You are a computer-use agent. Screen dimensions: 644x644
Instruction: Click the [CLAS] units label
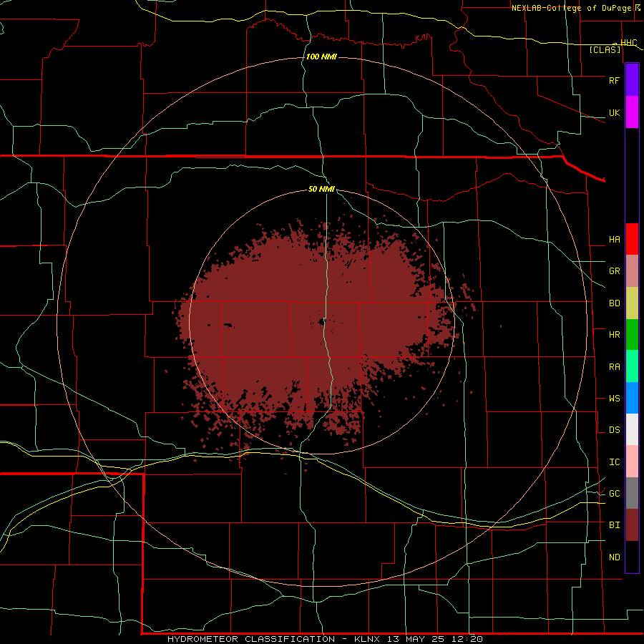click(605, 49)
